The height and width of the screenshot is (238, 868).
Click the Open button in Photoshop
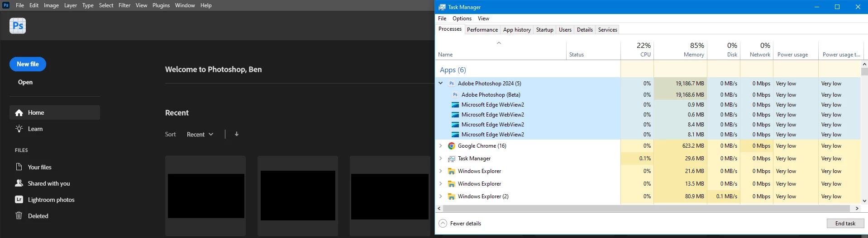(x=25, y=82)
